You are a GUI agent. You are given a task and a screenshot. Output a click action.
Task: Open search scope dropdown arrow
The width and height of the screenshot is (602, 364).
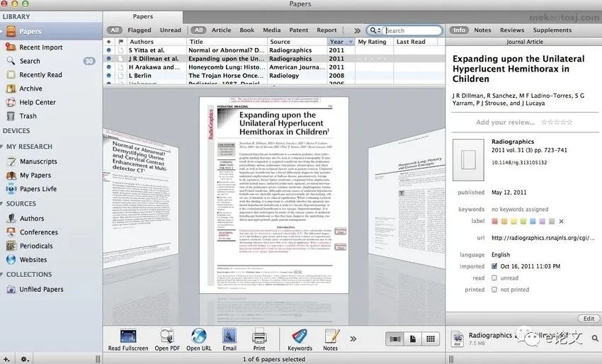(380, 30)
